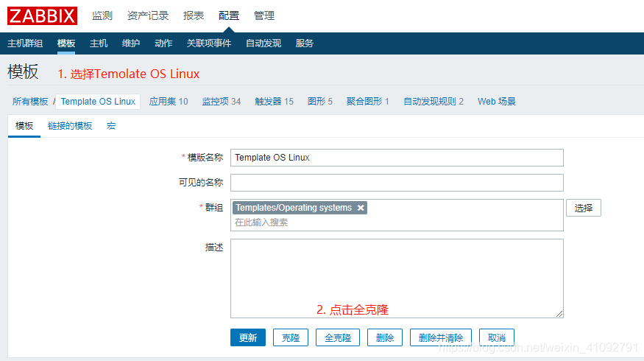This screenshot has width=644, height=361.
Task: Remove the Templates/Operating systems group tag
Action: click(361, 208)
